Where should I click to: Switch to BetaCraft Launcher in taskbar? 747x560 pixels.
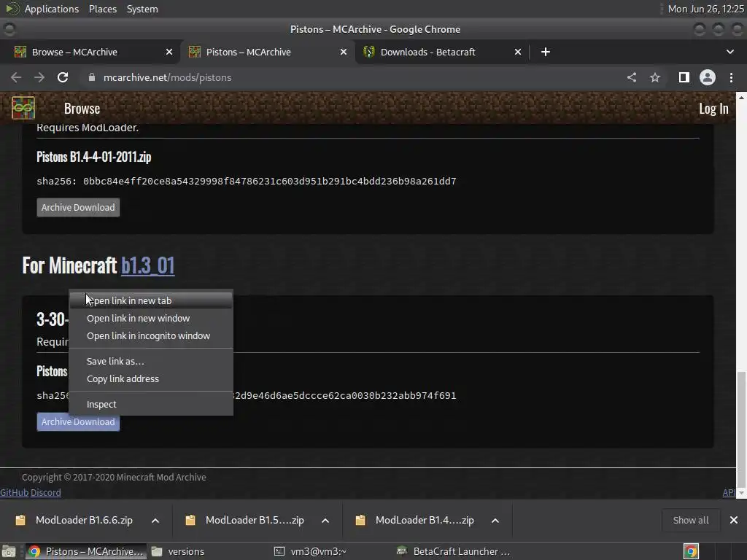coord(454,551)
